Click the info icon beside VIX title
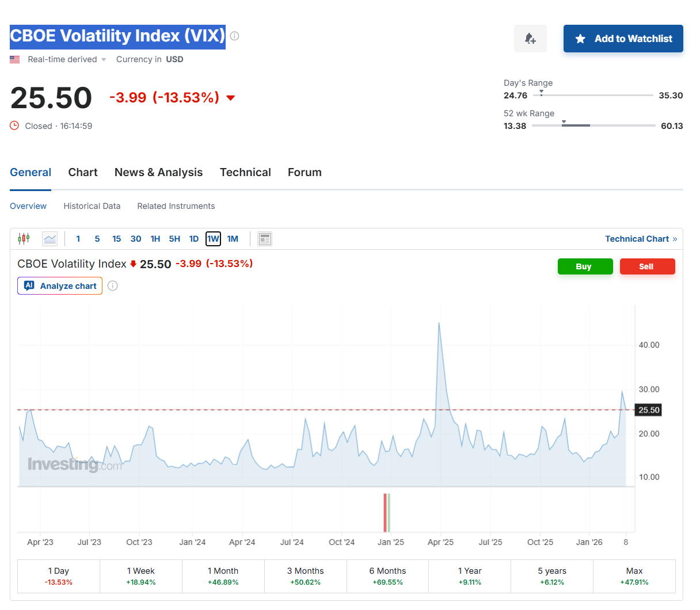 click(234, 36)
